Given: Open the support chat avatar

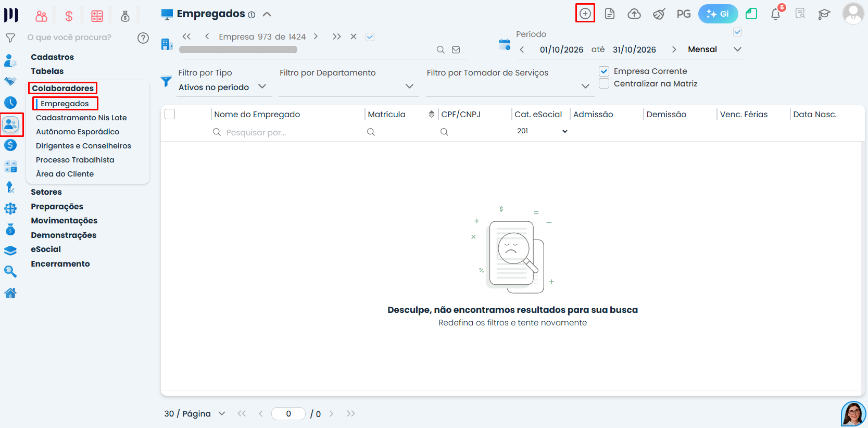Looking at the screenshot, I should pos(853,414).
